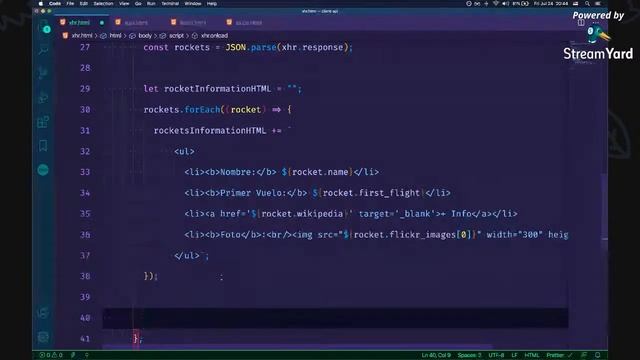Open the Manage gear icon in activity bar
Screen dimensions: 640x360
(x=43, y=337)
